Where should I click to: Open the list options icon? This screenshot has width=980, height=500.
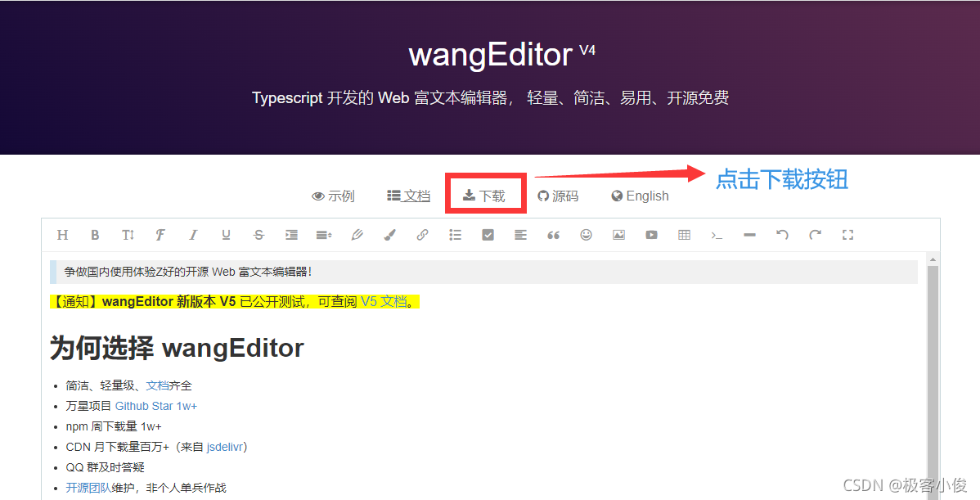point(455,235)
